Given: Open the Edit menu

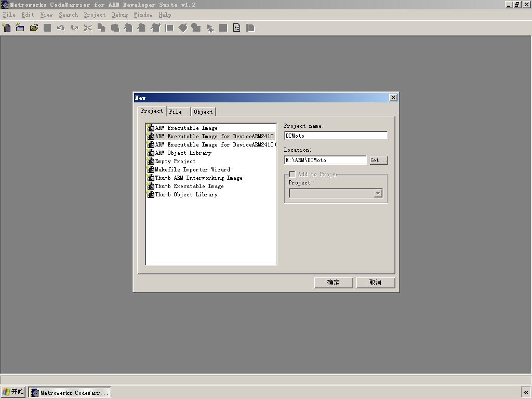Looking at the screenshot, I should 28,15.
